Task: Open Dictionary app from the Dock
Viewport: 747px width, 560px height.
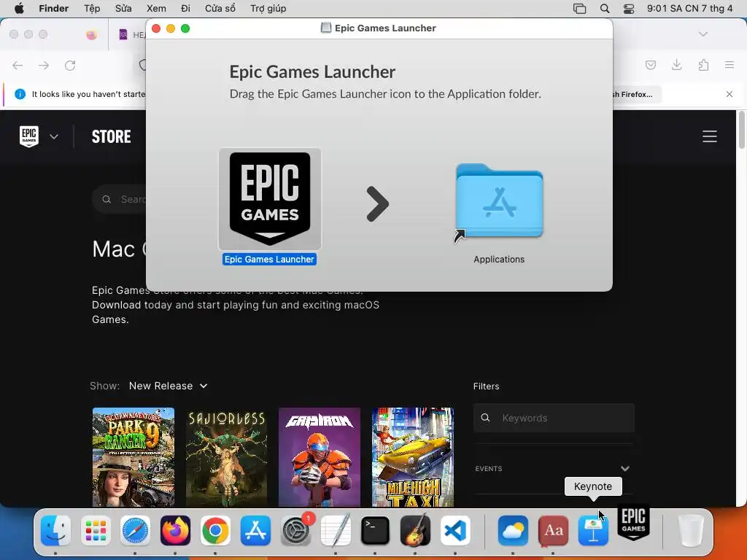Action: click(x=553, y=531)
